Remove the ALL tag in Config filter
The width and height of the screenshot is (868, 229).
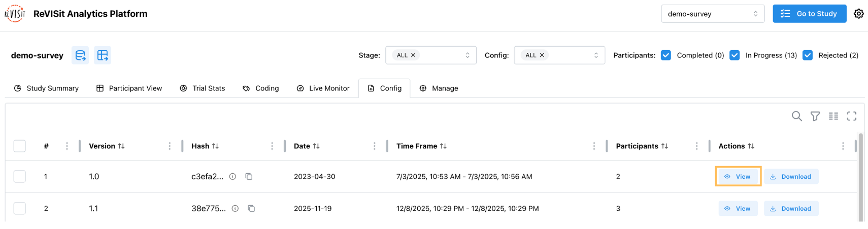click(542, 55)
